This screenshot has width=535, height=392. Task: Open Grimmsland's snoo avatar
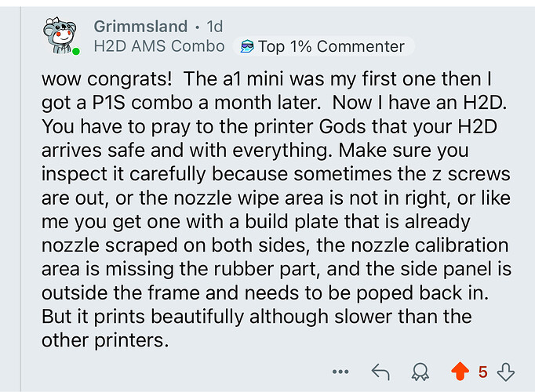tap(59, 35)
